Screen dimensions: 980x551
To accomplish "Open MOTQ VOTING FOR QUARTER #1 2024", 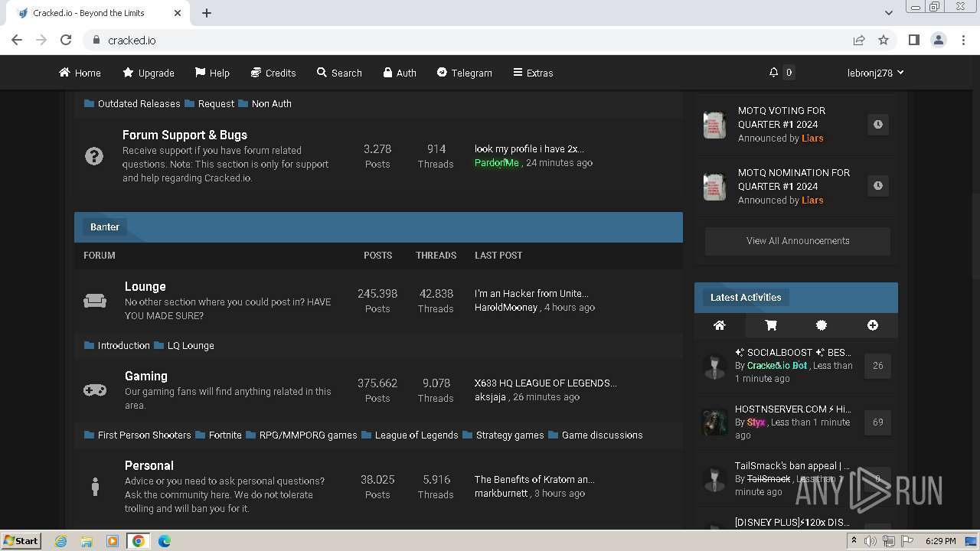I will 782,117.
